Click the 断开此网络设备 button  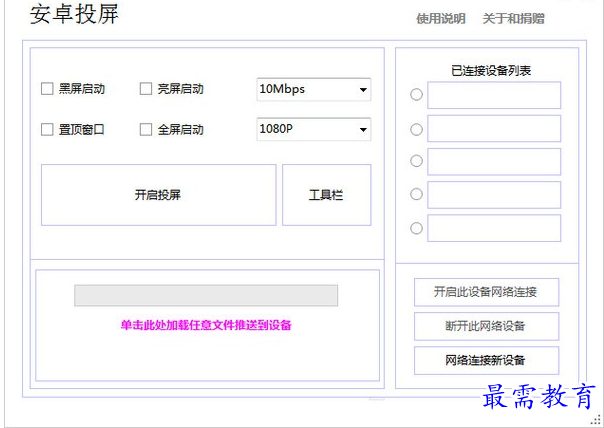click(x=486, y=326)
